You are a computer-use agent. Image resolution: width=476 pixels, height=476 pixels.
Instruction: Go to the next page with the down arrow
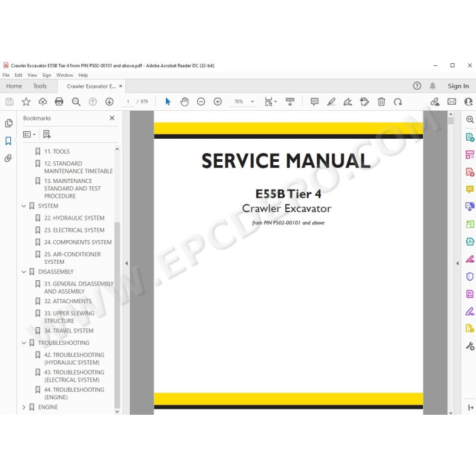(109, 102)
